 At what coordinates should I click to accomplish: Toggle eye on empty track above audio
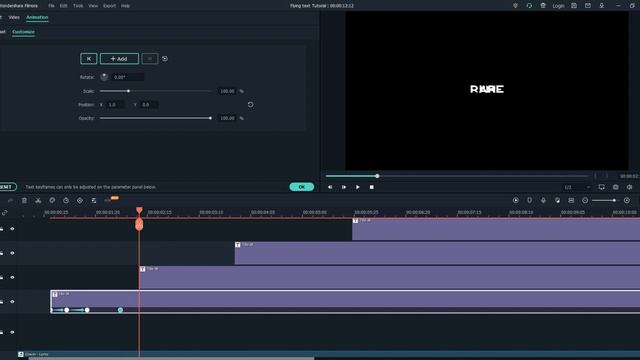coord(12,332)
